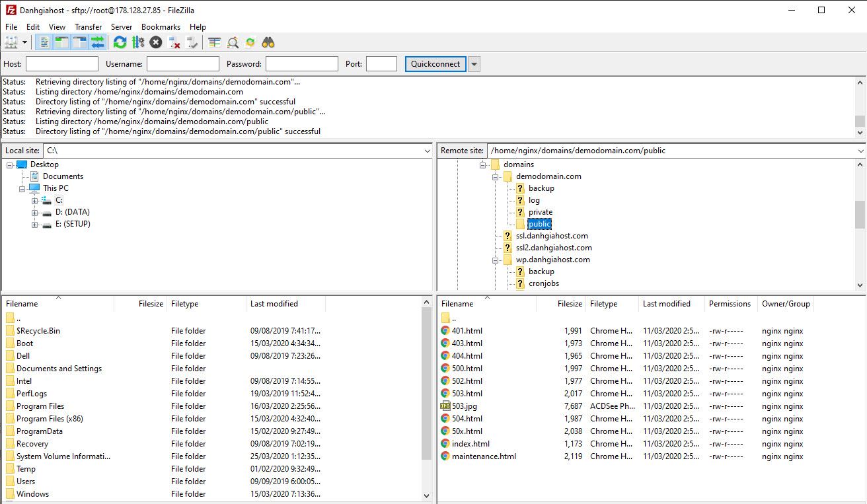Select 404.html remote file
The width and height of the screenshot is (867, 504).
(x=467, y=356)
